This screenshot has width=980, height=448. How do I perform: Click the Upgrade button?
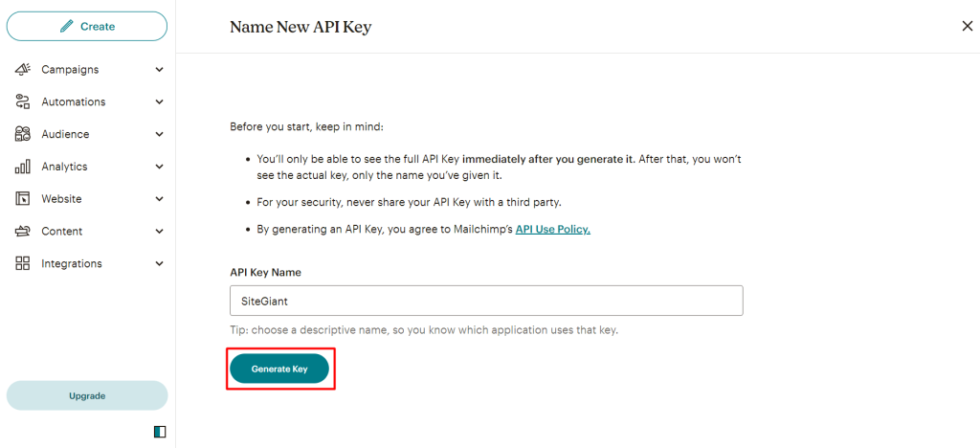87,395
